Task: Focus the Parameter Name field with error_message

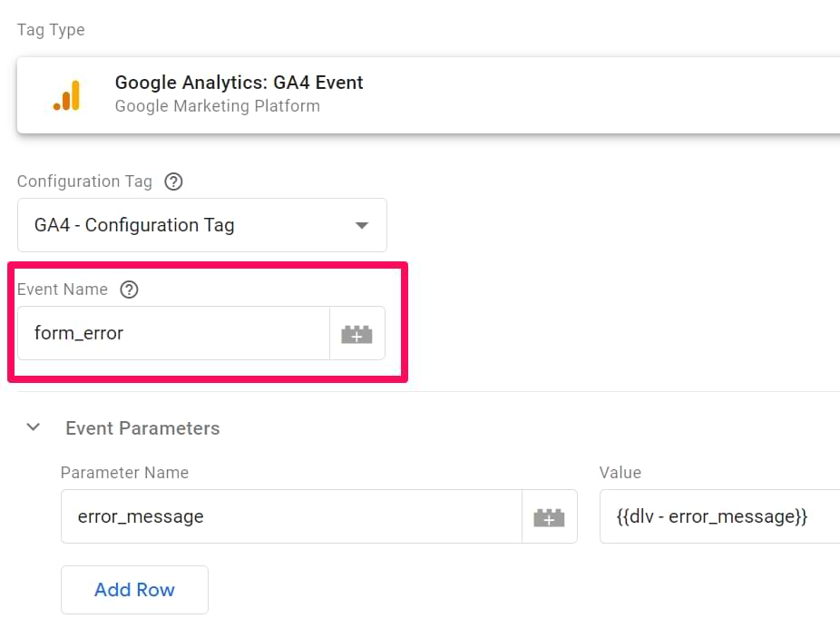Action: 290,516
